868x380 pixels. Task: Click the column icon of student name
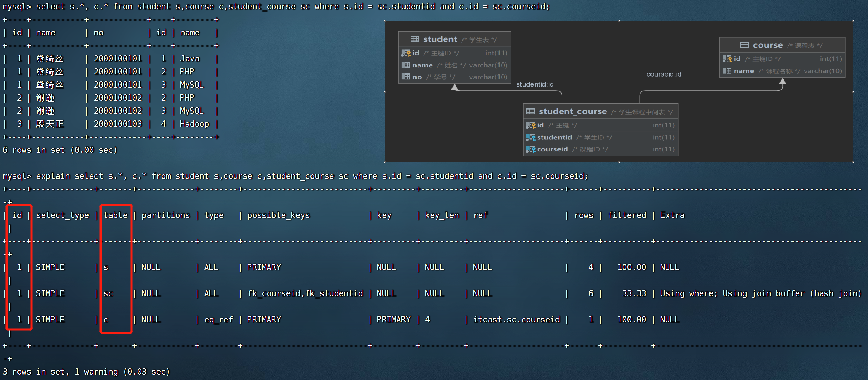coord(406,65)
